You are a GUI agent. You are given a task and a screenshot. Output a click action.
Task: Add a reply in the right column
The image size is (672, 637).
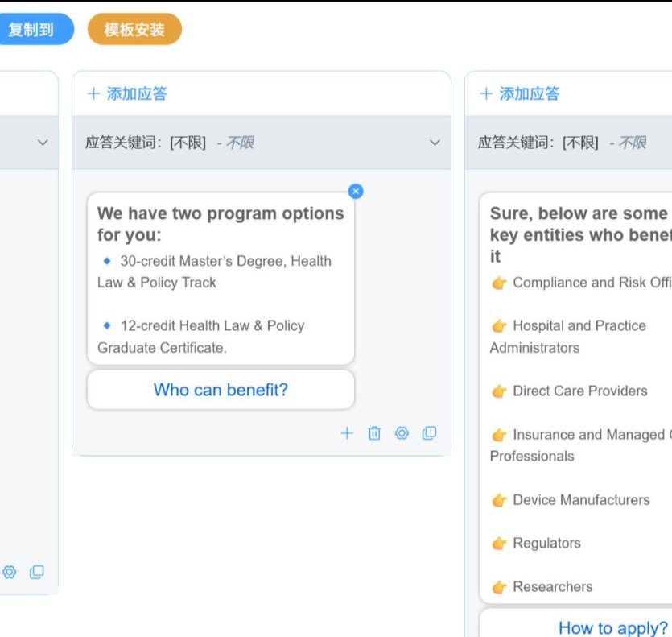520,93
